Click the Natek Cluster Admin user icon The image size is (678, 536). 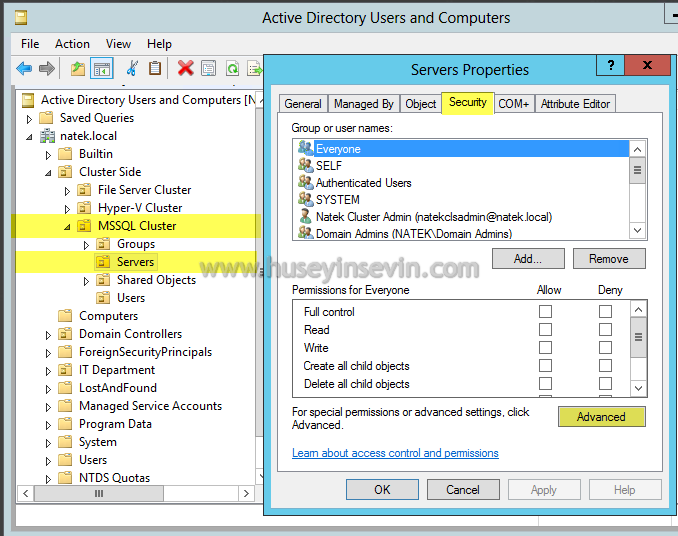coord(305,216)
